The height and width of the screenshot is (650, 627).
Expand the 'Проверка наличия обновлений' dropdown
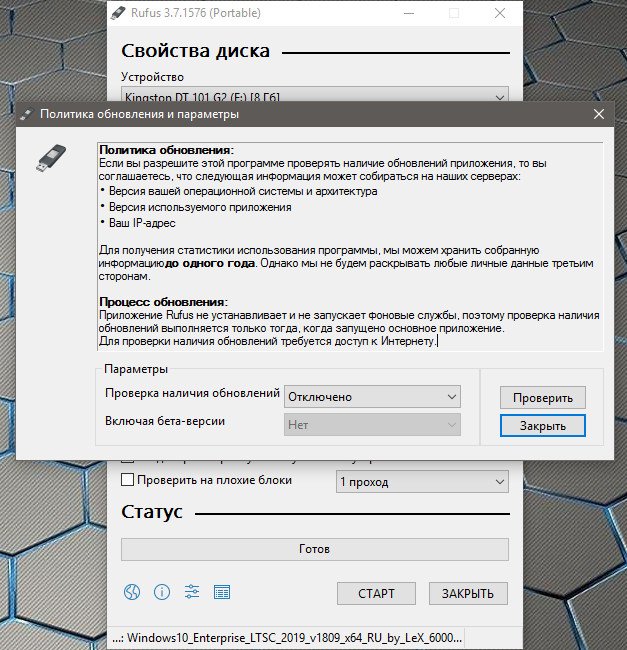[372, 397]
